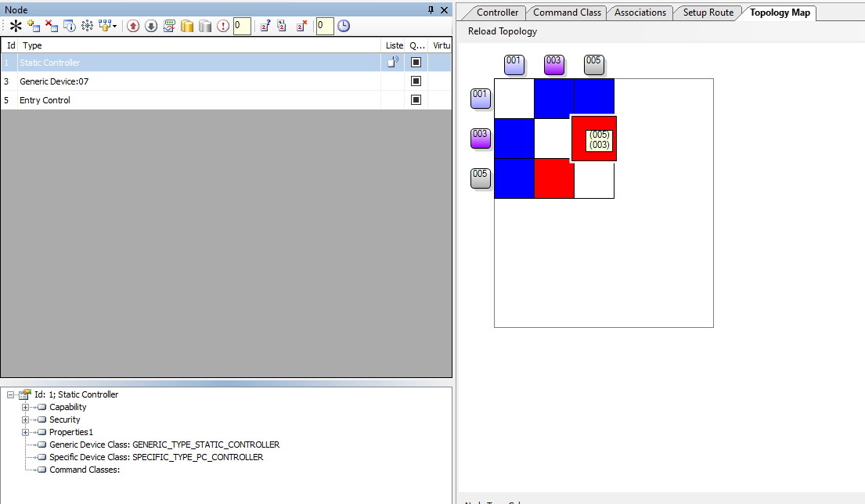The width and height of the screenshot is (865, 504).
Task: Click Reload Topology
Action: click(x=503, y=31)
